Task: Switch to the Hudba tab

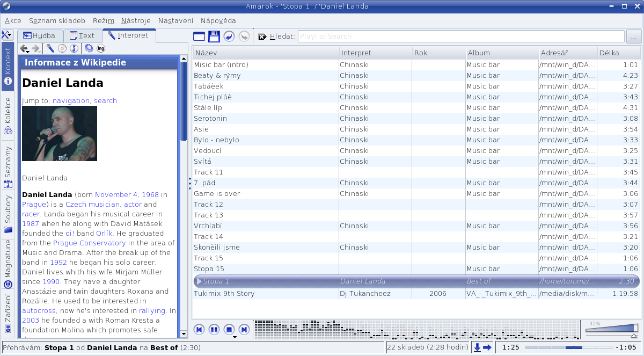Action: 40,36
